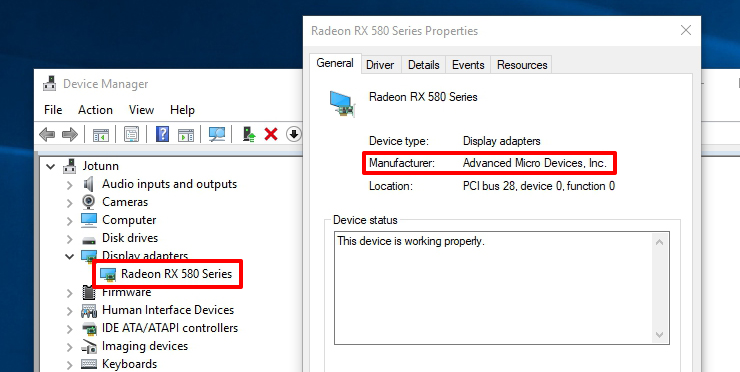Open the View menu

tap(141, 110)
